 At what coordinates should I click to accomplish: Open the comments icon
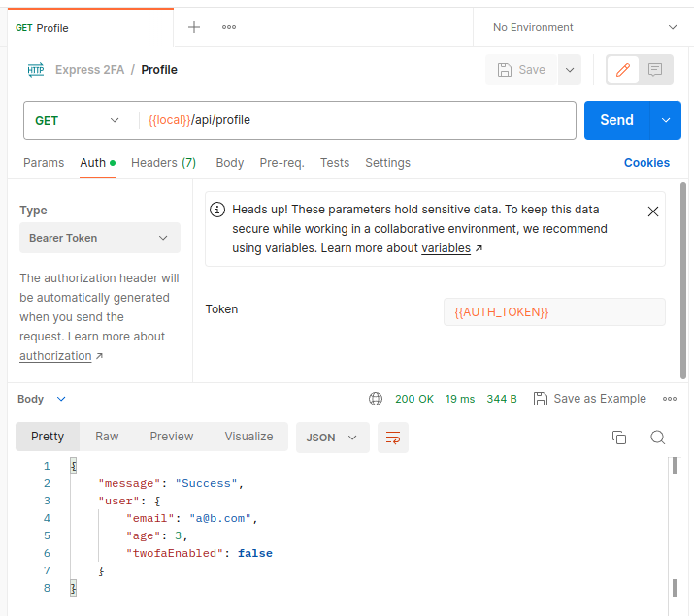(x=655, y=70)
